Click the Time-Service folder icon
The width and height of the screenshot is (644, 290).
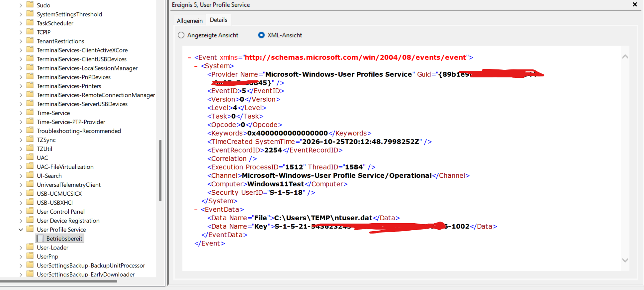tap(30, 112)
